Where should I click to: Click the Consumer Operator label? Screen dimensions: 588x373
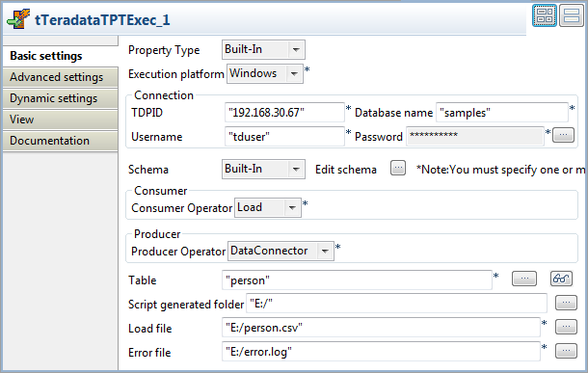point(182,208)
